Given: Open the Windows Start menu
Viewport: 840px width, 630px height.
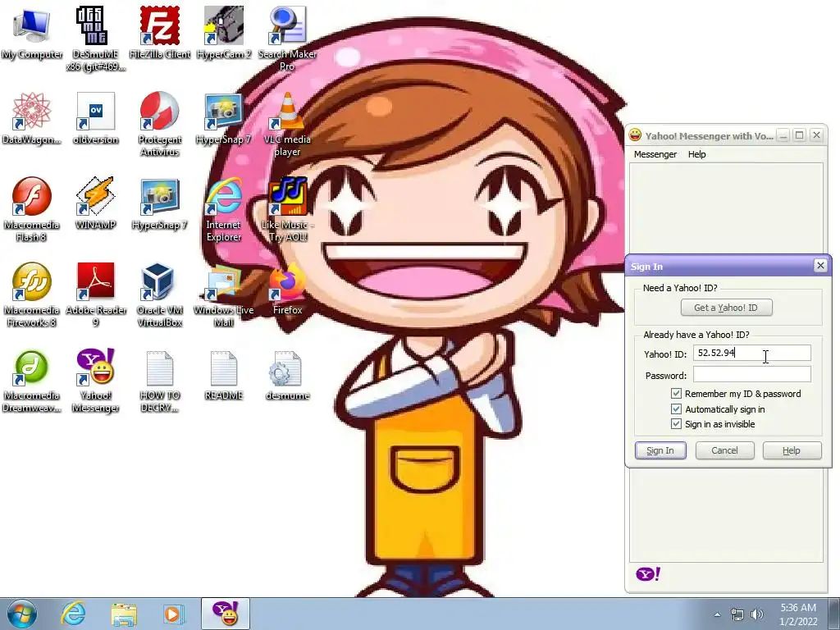Looking at the screenshot, I should click(21, 614).
